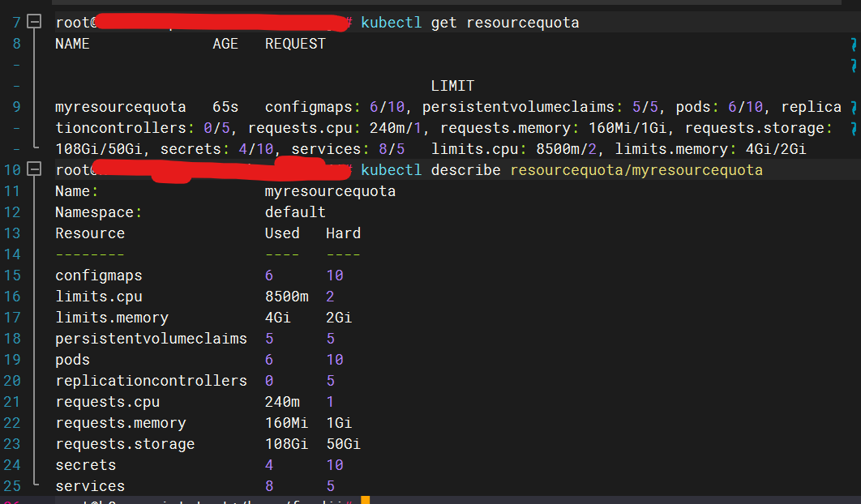Click the 'default' namespace value
861x504 pixels.
295,212
